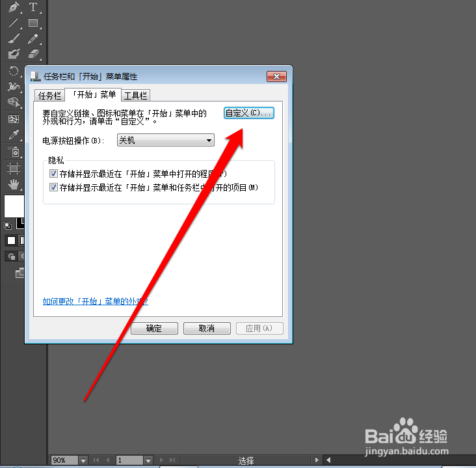Click the 90% zoom input field
The image size is (476, 468).
click(x=64, y=460)
